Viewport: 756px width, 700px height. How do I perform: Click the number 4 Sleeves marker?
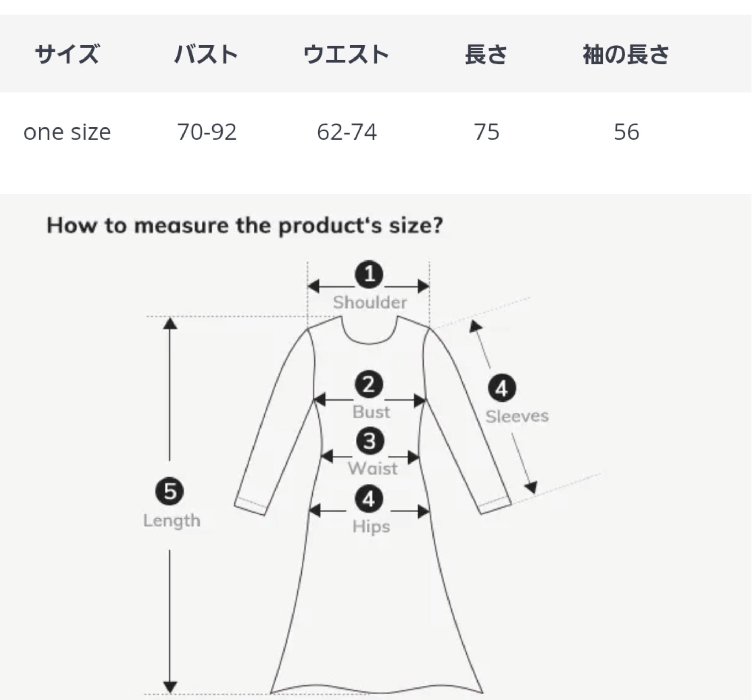(x=501, y=388)
